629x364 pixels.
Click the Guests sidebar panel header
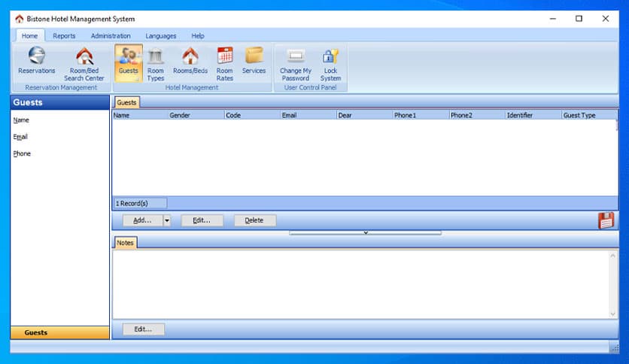59,102
